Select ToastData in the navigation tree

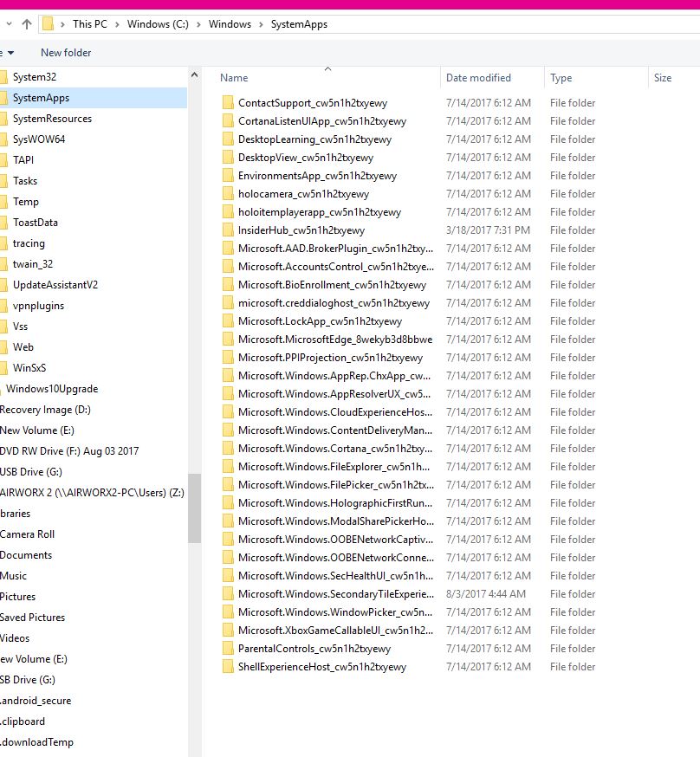(36, 223)
